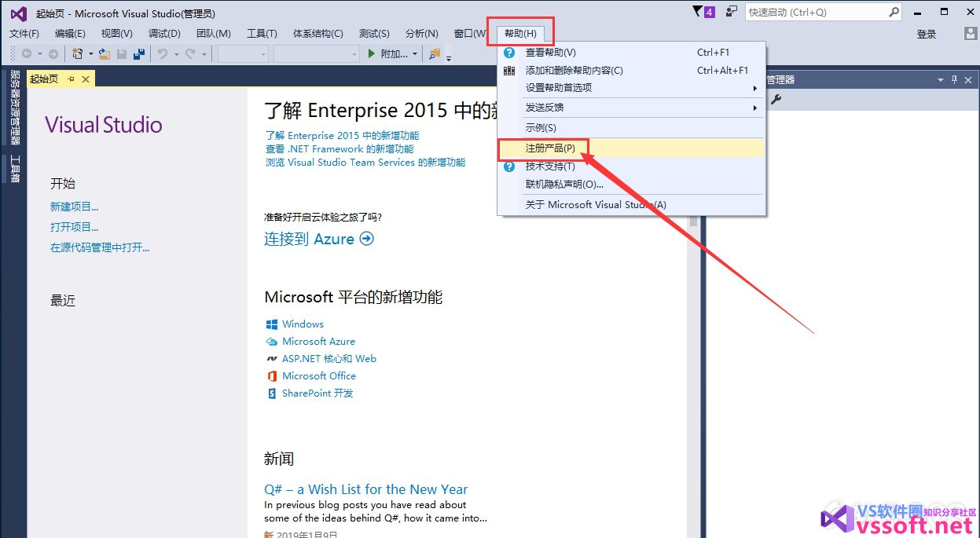The height and width of the screenshot is (538, 980).
Task: Click the 登录 sign-in link
Action: pos(927,34)
